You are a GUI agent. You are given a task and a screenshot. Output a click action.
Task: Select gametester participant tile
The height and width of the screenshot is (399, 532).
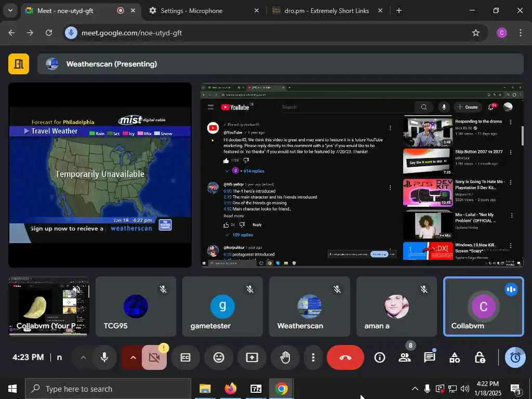pyautogui.click(x=222, y=307)
